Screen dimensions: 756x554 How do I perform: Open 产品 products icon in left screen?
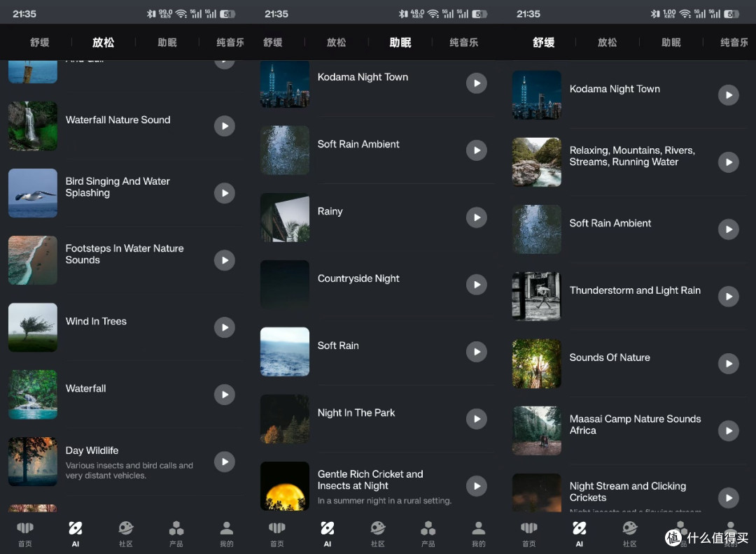pos(176,534)
